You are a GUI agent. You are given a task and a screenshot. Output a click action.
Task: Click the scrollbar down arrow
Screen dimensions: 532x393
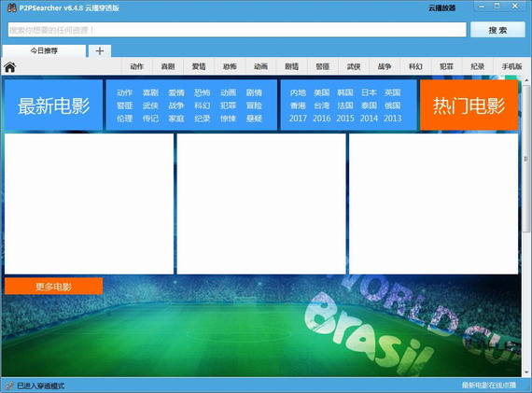pyautogui.click(x=526, y=372)
